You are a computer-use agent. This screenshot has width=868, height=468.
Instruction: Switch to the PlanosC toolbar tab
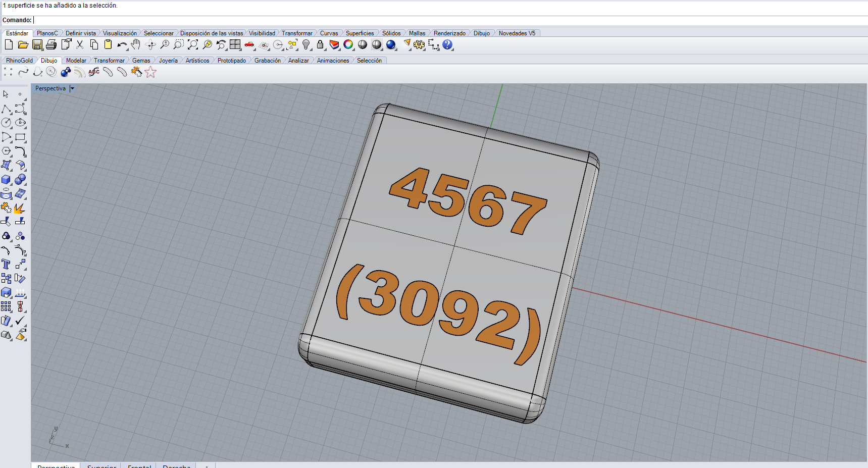click(47, 33)
